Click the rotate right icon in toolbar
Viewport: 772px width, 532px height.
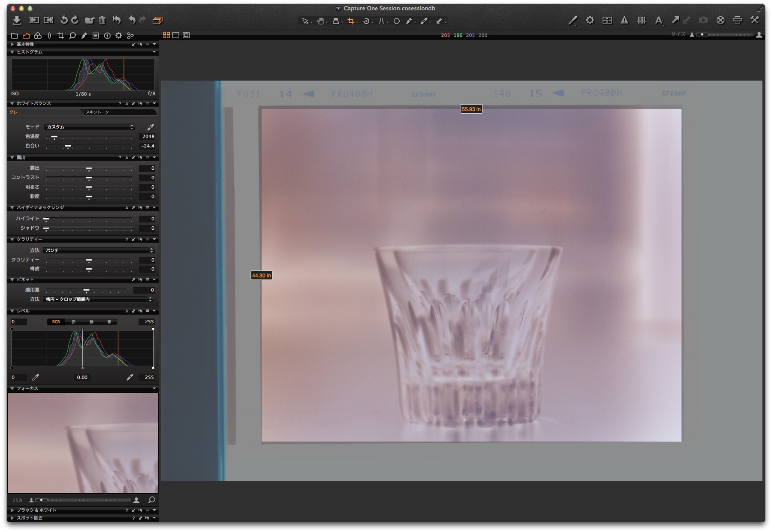pyautogui.click(x=75, y=20)
